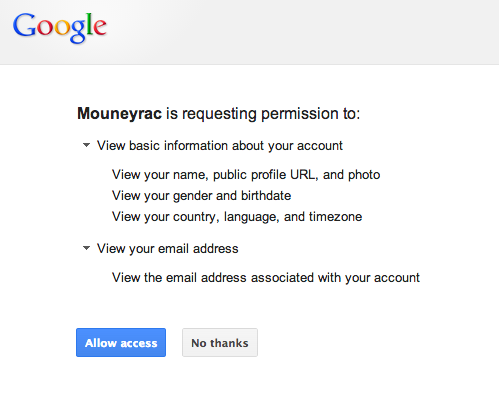Click the word 'birthdate' in permissions list
This screenshot has width=499, height=413.
click(266, 195)
